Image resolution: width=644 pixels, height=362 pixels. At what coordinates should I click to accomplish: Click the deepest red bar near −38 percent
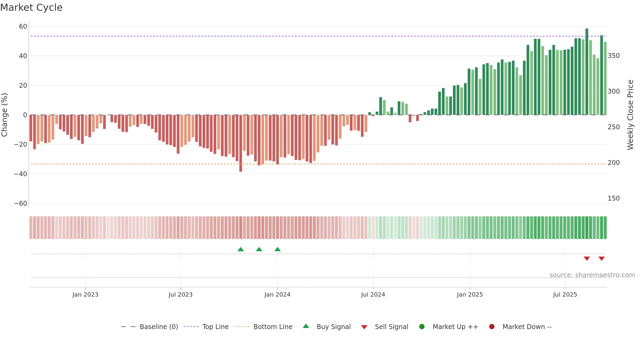[241, 143]
